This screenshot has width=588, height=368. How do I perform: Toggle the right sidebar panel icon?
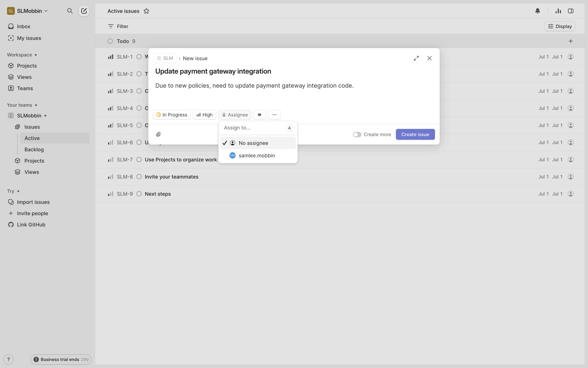[x=571, y=11]
